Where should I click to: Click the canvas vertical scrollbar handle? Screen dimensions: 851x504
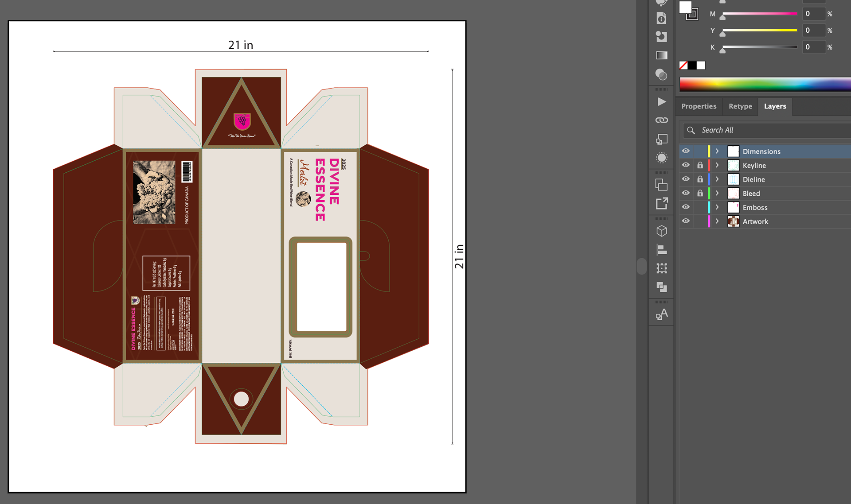click(641, 266)
